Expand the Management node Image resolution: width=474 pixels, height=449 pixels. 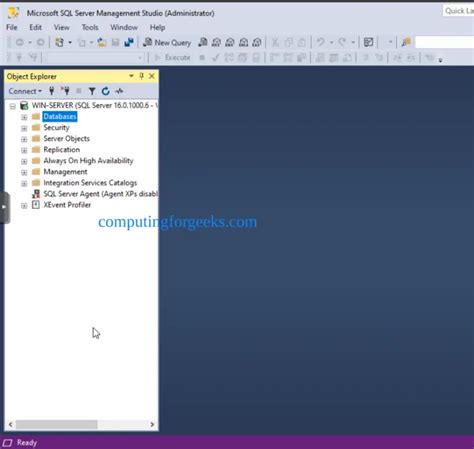[24, 172]
